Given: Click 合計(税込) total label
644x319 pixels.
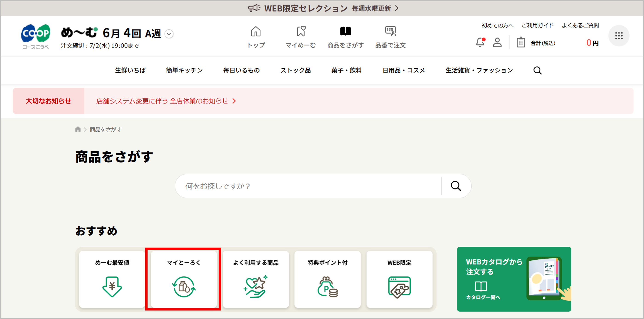Looking at the screenshot, I should pyautogui.click(x=543, y=43).
